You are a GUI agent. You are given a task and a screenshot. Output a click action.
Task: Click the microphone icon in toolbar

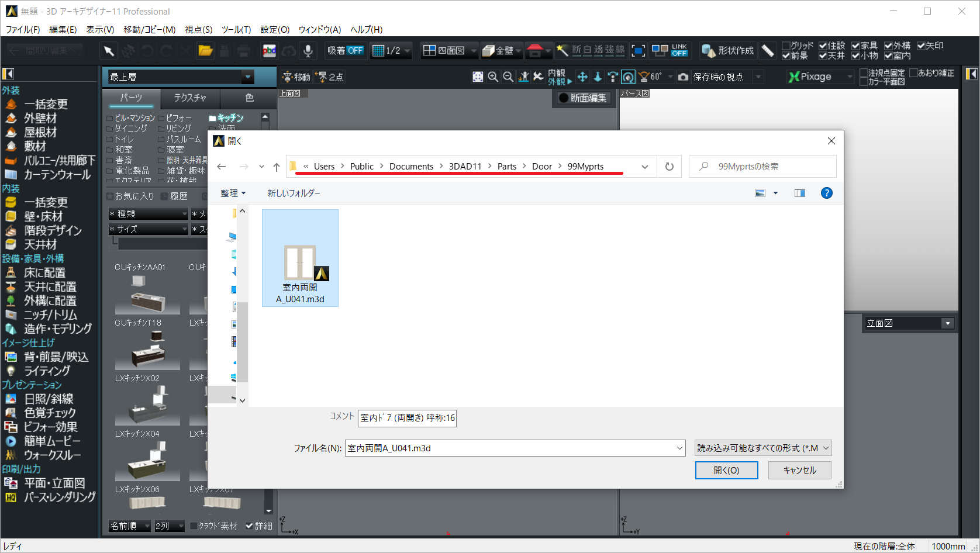coord(308,51)
